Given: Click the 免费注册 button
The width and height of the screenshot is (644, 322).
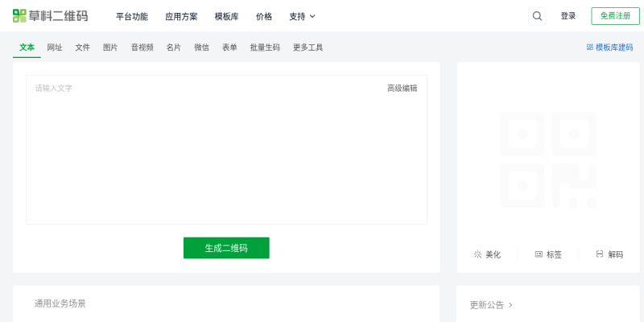Looking at the screenshot, I should (x=615, y=16).
